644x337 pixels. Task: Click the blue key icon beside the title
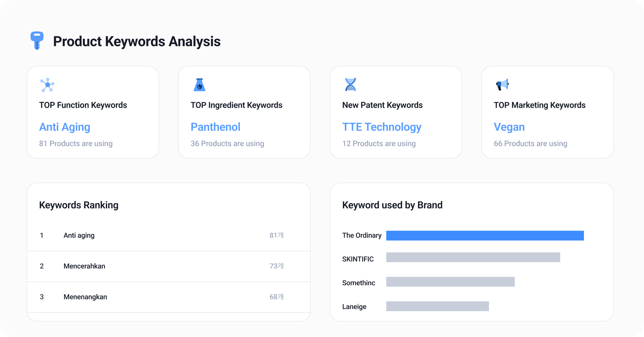(x=37, y=41)
